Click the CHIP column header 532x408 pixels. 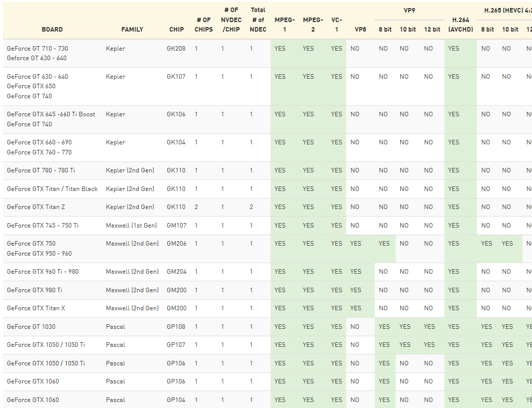click(176, 30)
